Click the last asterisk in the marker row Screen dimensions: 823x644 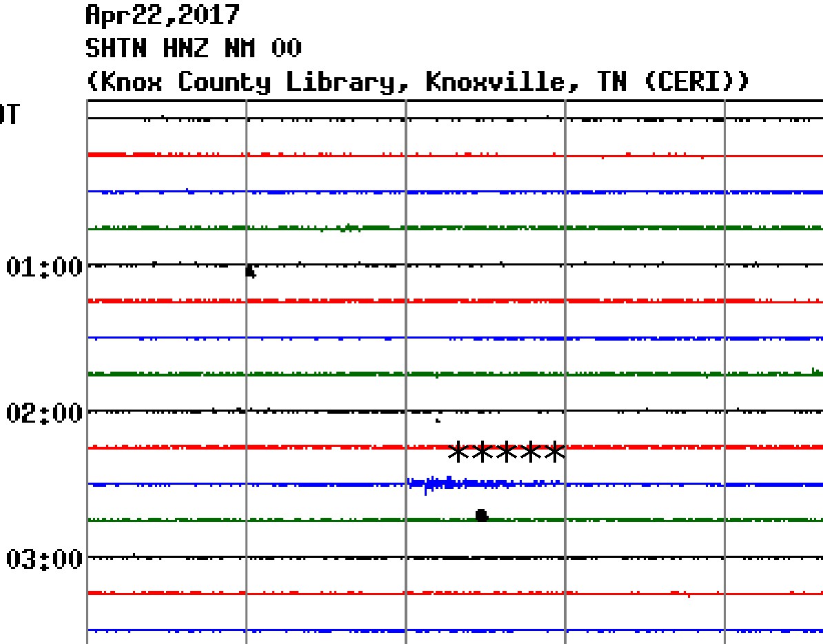coord(554,453)
